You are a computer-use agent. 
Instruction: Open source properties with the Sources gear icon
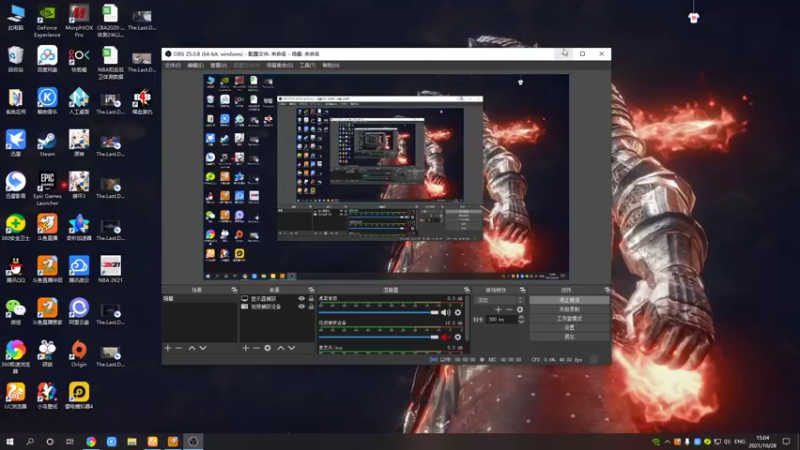point(267,348)
